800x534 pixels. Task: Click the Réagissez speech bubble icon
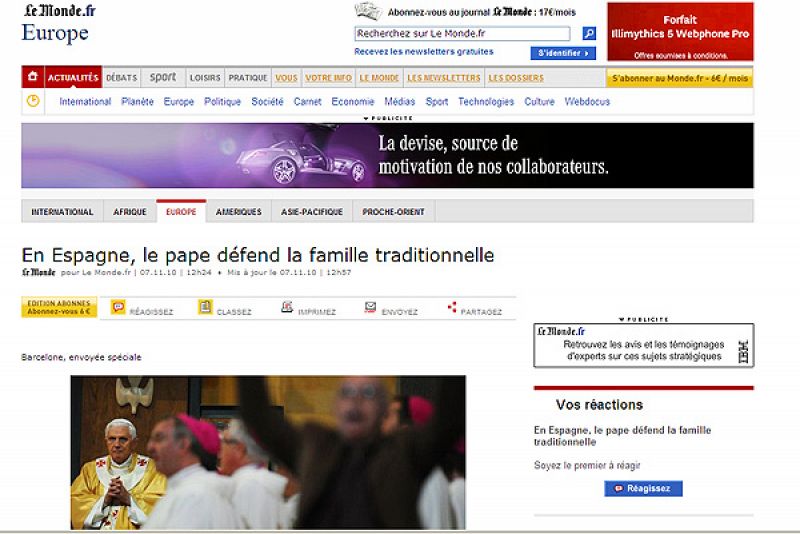click(x=118, y=307)
